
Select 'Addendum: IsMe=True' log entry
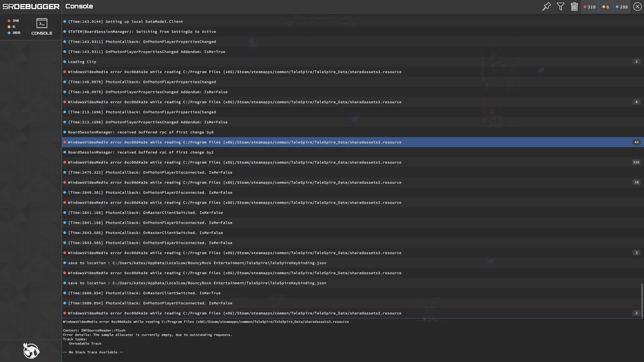coord(352,52)
